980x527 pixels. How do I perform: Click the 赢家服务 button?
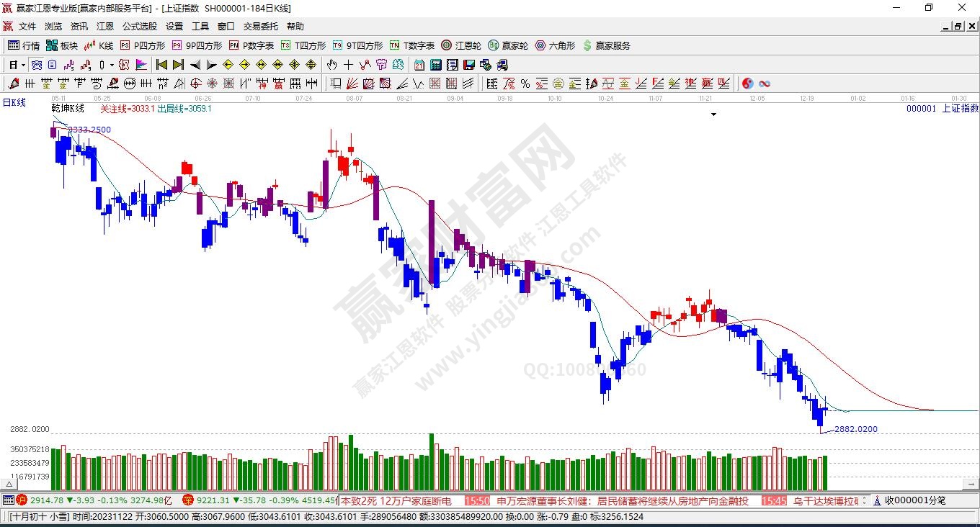click(606, 45)
